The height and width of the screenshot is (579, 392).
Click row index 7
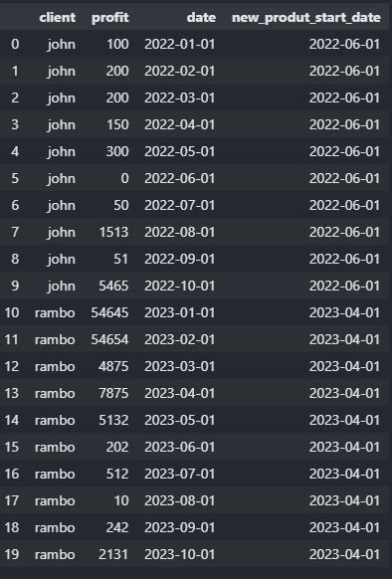click(15, 232)
